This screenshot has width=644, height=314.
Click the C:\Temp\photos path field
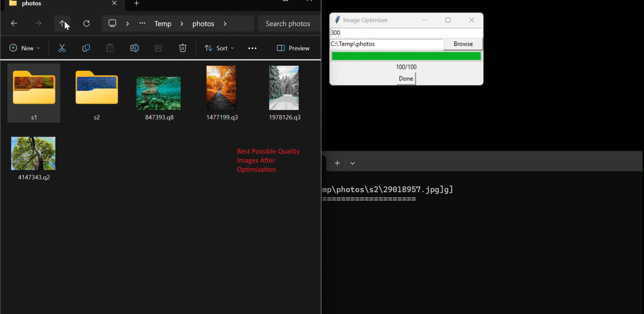click(386, 44)
